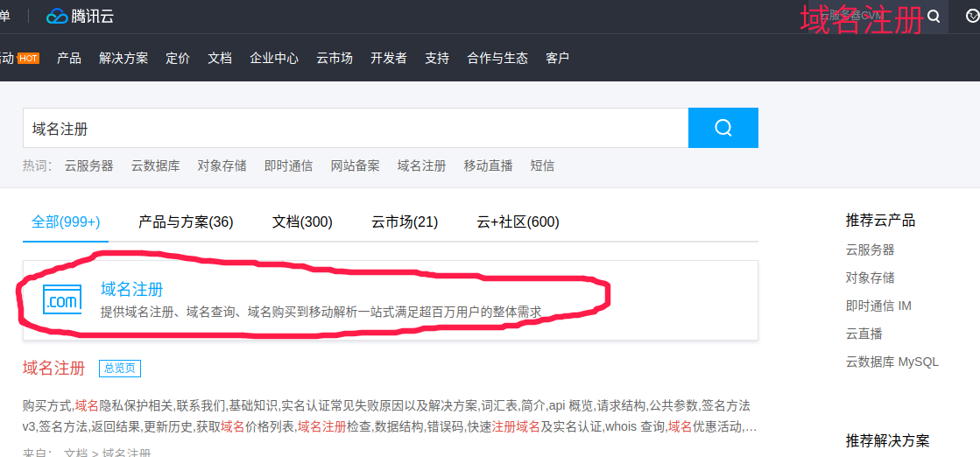Click the 推荐解决方案 heading
The height and width of the screenshot is (457, 980).
click(x=887, y=440)
